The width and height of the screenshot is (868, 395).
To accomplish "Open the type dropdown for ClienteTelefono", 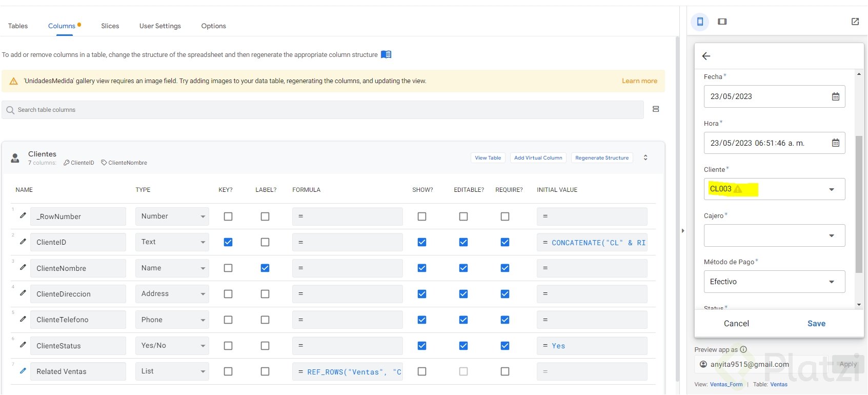I will [x=172, y=320].
